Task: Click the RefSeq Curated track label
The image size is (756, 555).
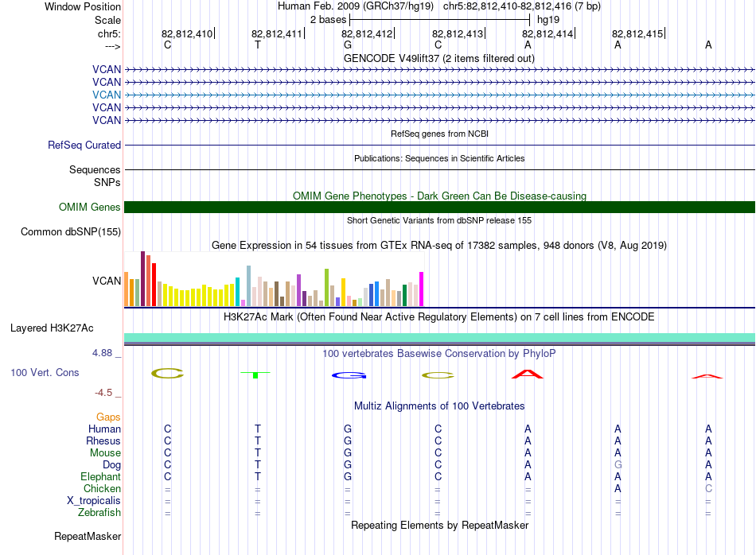Action: point(84,145)
